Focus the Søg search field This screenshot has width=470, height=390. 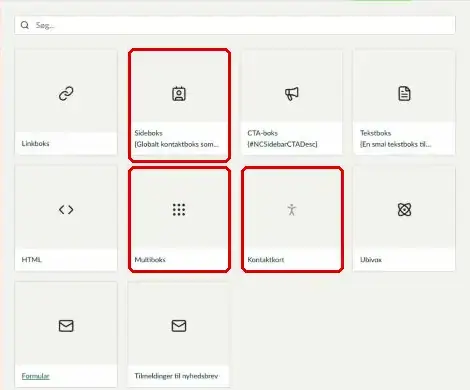click(235, 25)
